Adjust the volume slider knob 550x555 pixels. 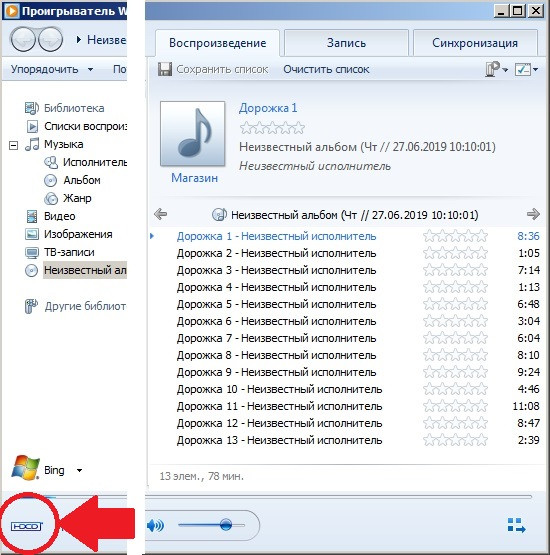(225, 525)
